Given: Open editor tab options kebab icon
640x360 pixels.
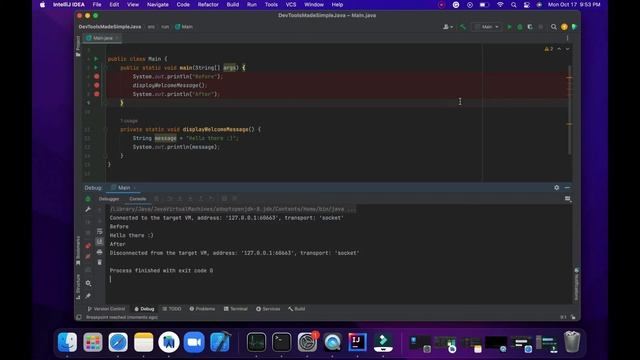Looking at the screenshot, I should pyautogui.click(x=567, y=38).
